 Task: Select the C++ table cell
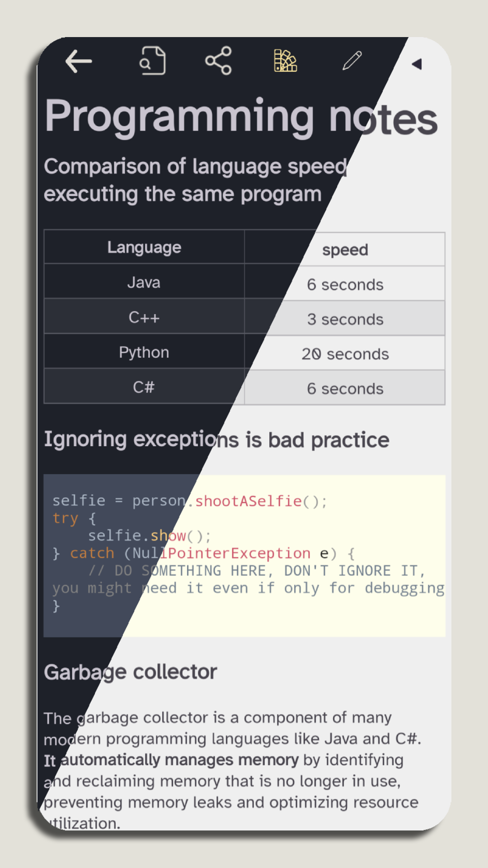(144, 317)
